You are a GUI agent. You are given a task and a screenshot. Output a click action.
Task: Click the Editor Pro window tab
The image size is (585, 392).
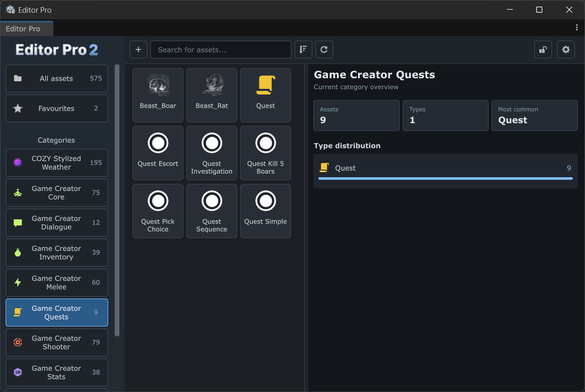26,29
